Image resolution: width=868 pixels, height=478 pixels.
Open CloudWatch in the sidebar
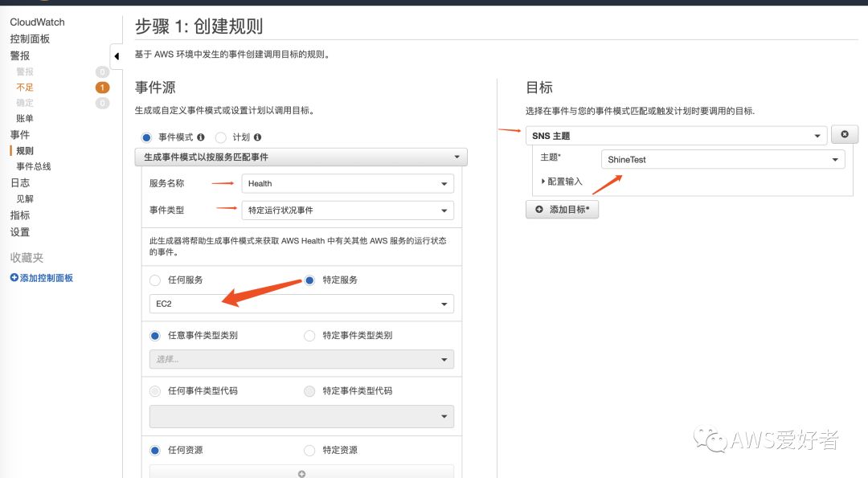(37, 22)
